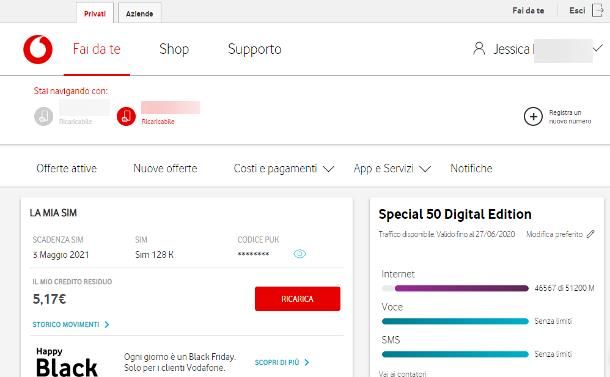Viewport: 610px width, 377px height.
Task: Open the STORICO MOVIMENTI link
Action: point(66,324)
